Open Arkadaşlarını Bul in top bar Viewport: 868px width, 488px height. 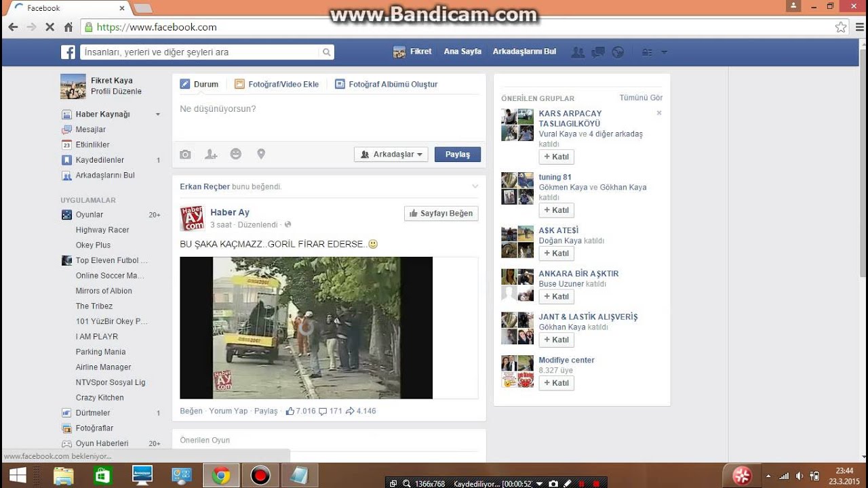click(524, 52)
